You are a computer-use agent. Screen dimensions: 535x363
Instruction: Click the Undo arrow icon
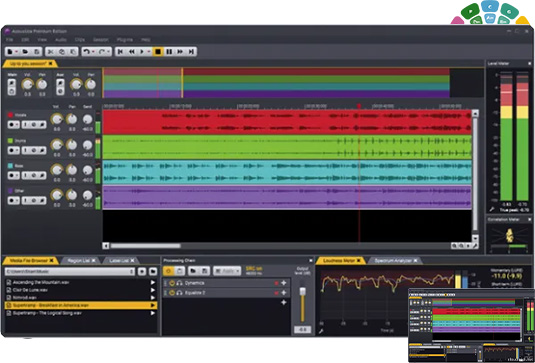[87, 52]
